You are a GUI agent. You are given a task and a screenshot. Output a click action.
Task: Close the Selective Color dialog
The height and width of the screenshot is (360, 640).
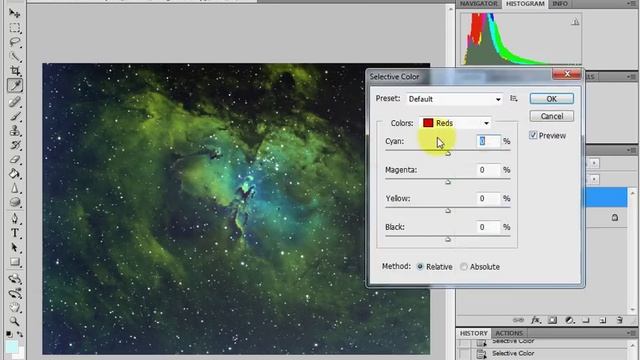567,74
